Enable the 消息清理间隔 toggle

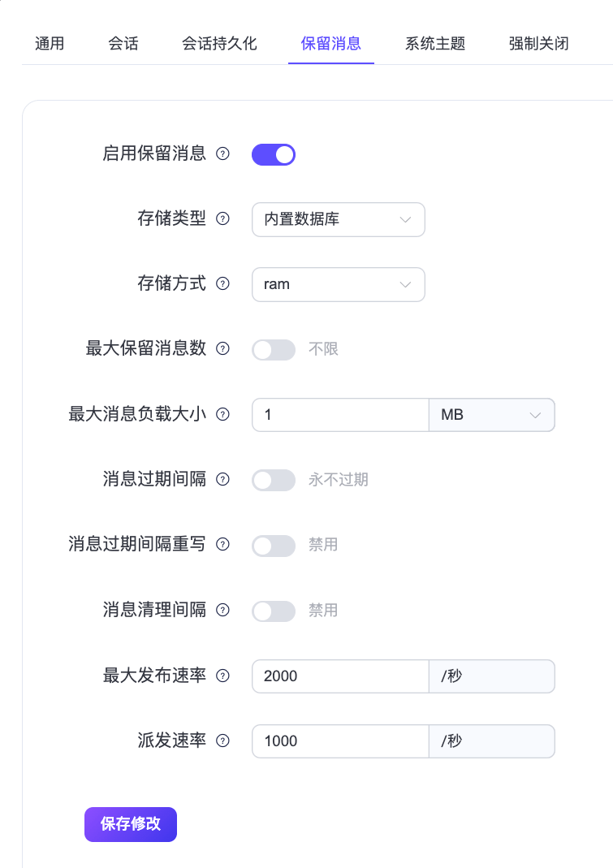tap(274, 611)
